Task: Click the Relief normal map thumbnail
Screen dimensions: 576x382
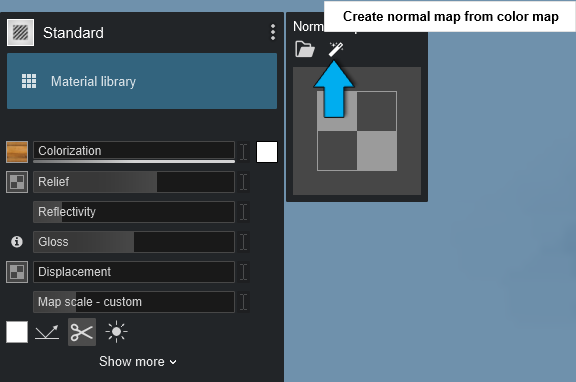Action: pos(17,182)
